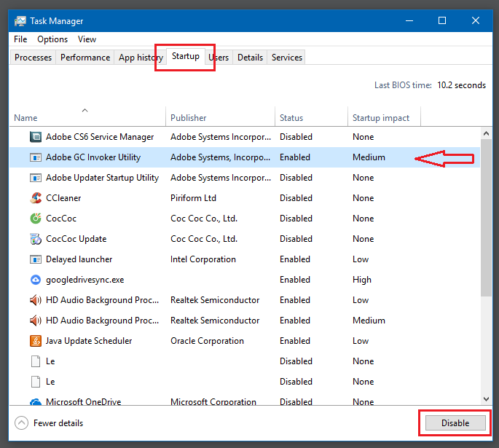The width and height of the screenshot is (499, 448).
Task: Select the Adobe GC Invoker Utility entry
Action: click(x=245, y=157)
